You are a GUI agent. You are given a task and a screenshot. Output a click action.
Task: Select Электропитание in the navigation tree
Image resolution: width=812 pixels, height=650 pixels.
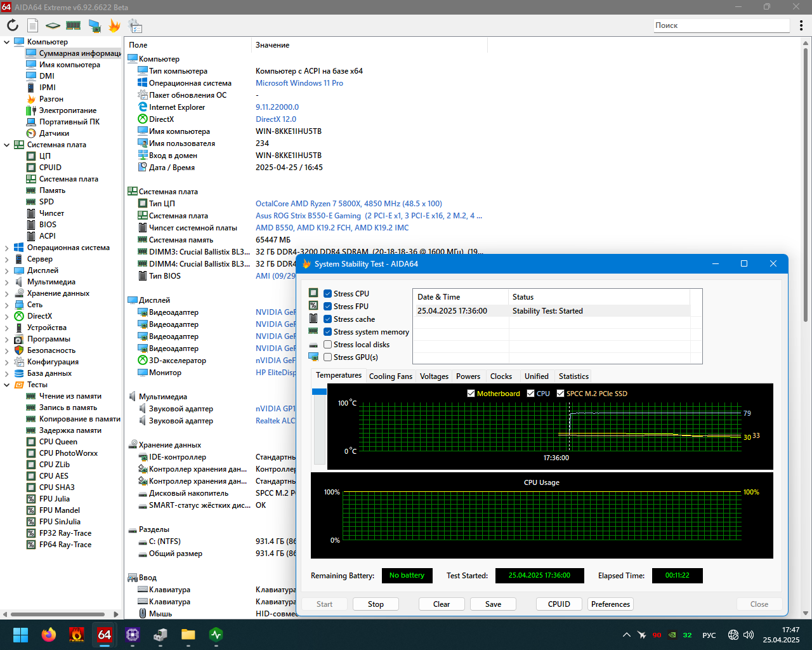point(68,110)
